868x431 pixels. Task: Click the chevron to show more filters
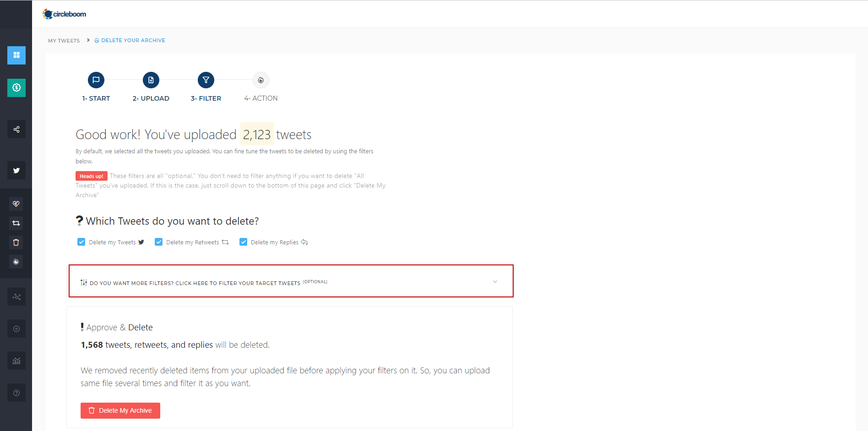coord(495,282)
